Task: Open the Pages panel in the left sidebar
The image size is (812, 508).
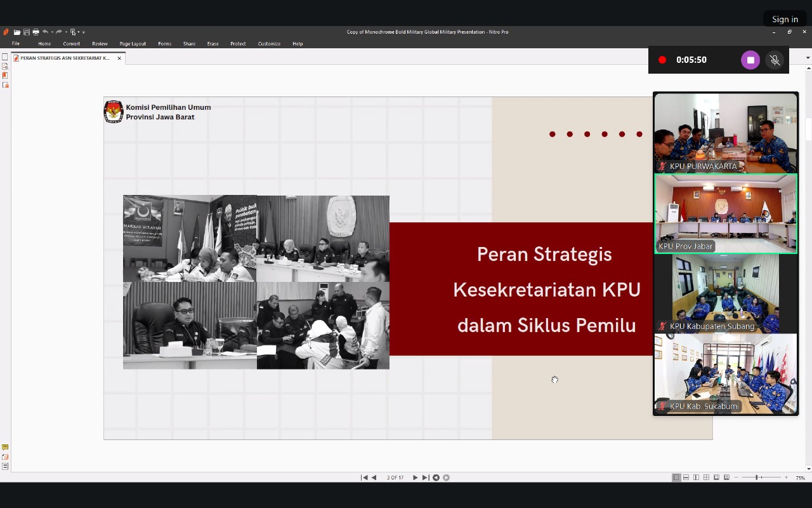Action: [5, 57]
